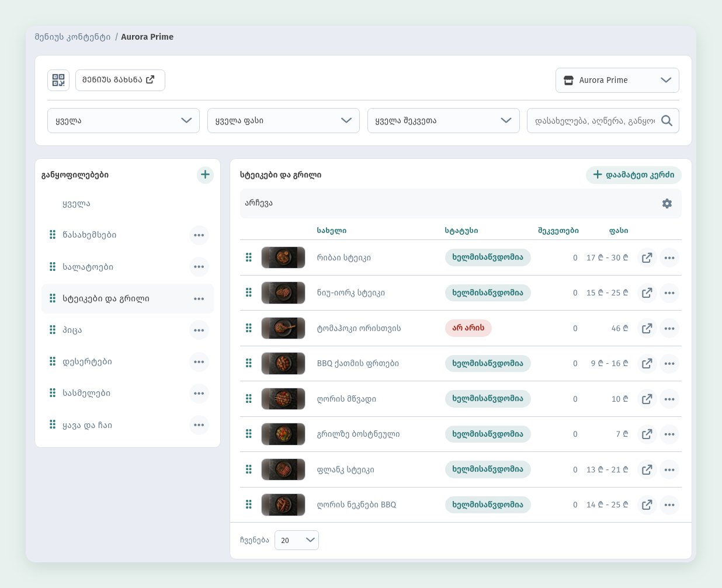
Task: Show more actions for ღორის ნეკნები BBQ
Action: (x=669, y=505)
